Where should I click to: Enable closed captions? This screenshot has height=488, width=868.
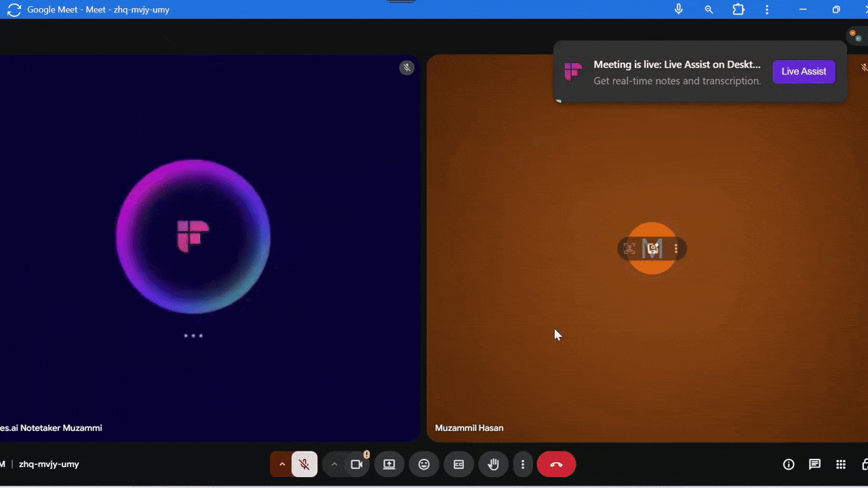coord(458,464)
